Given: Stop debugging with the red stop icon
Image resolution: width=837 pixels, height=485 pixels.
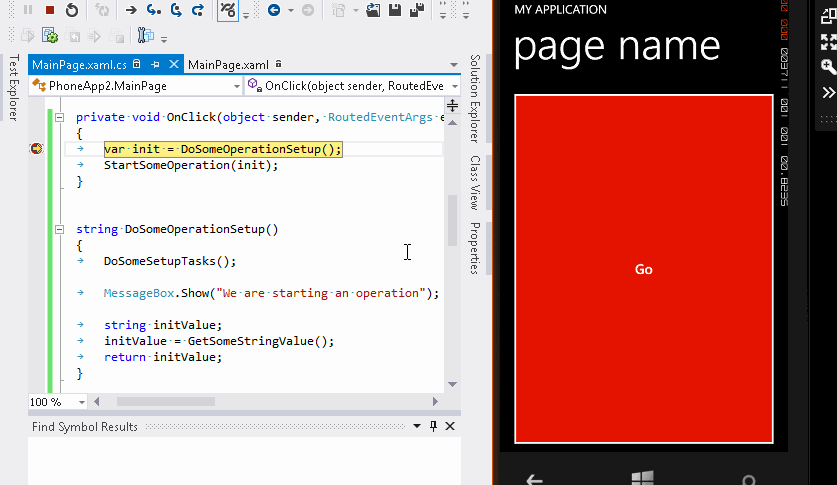Looking at the screenshot, I should (x=50, y=10).
